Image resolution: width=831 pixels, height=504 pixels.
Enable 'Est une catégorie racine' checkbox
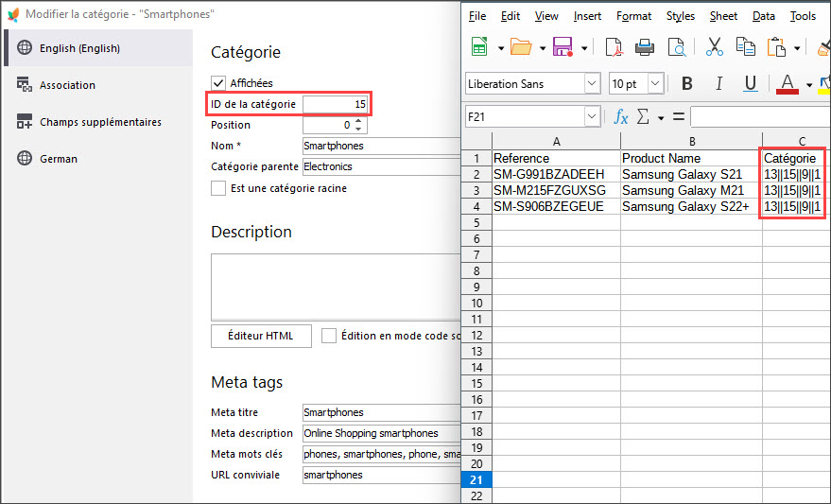[x=218, y=188]
